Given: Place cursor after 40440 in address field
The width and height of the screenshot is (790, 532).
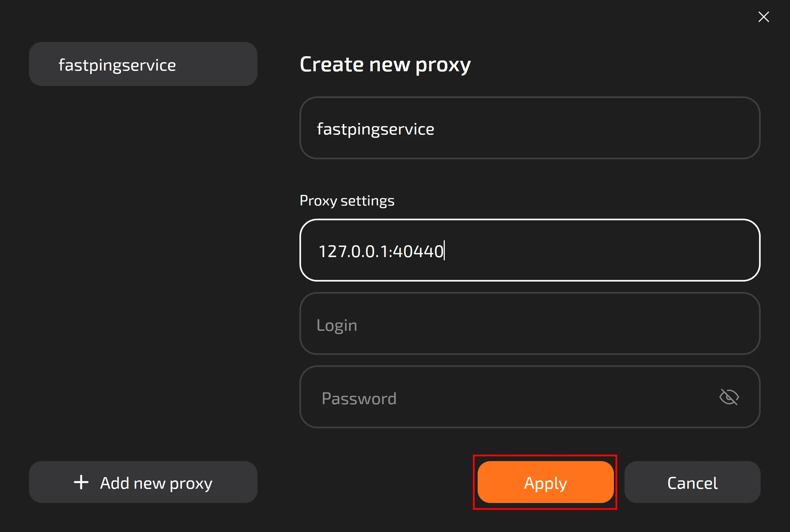Looking at the screenshot, I should coord(444,251).
